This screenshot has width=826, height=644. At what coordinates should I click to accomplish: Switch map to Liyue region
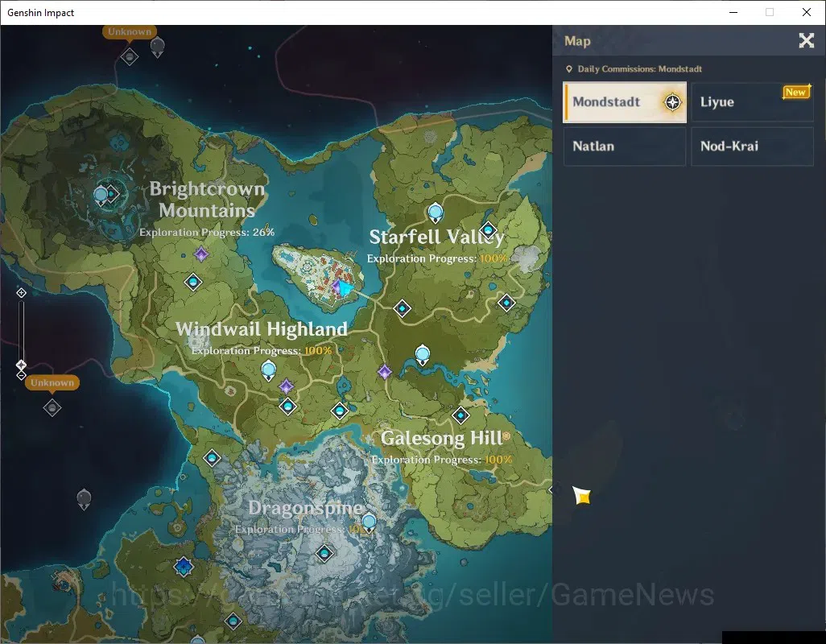(752, 102)
